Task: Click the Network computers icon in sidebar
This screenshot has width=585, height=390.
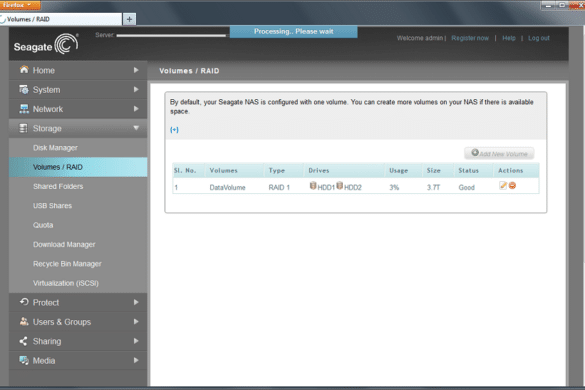Action: [x=24, y=109]
